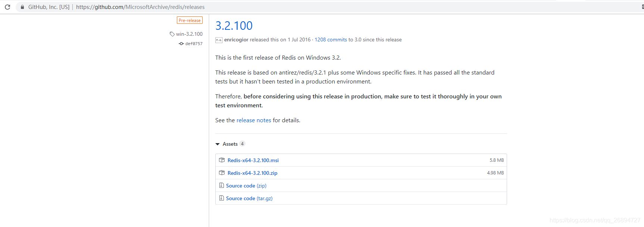This screenshot has height=227, width=644.
Task: Click the file icon for Source code (tar.gz)
Action: click(222, 198)
